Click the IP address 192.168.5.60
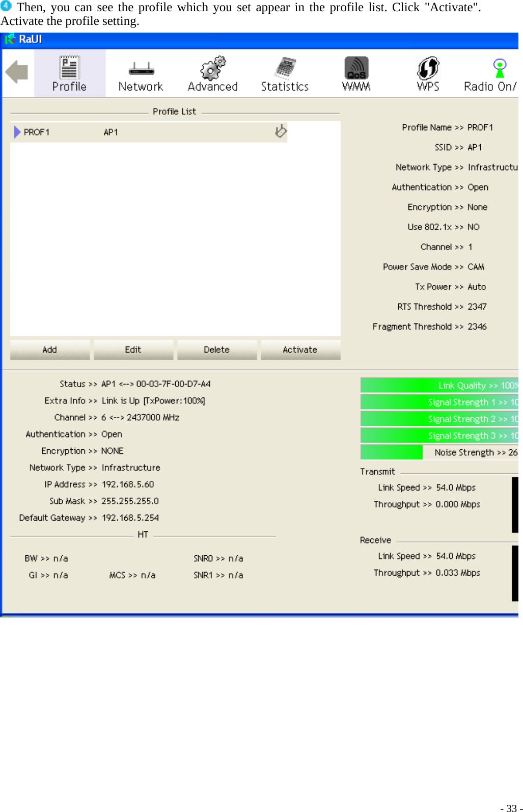 [128, 484]
